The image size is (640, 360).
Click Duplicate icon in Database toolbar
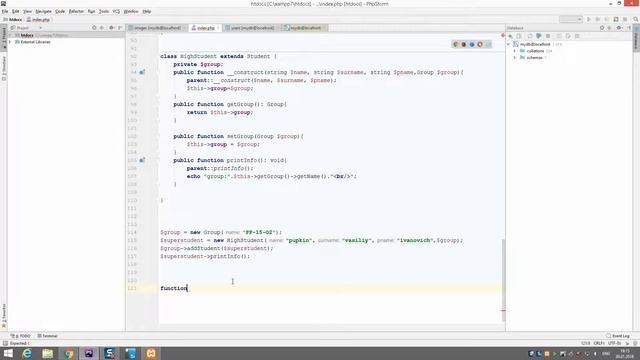click(519, 36)
